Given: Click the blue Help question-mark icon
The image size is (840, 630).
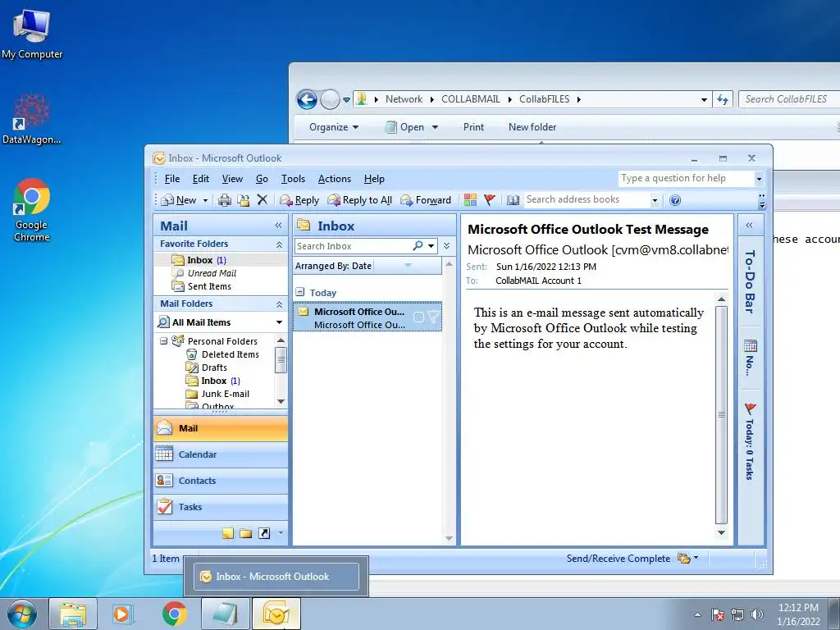Looking at the screenshot, I should (675, 200).
